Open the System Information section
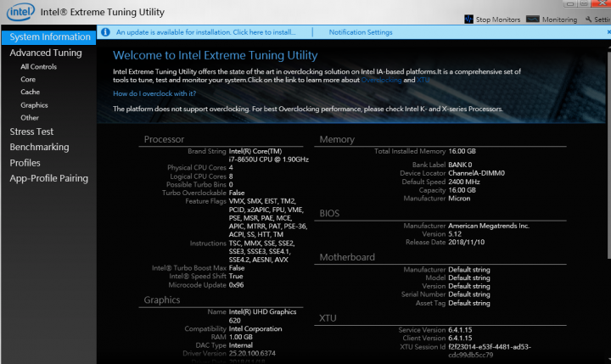 (48, 37)
